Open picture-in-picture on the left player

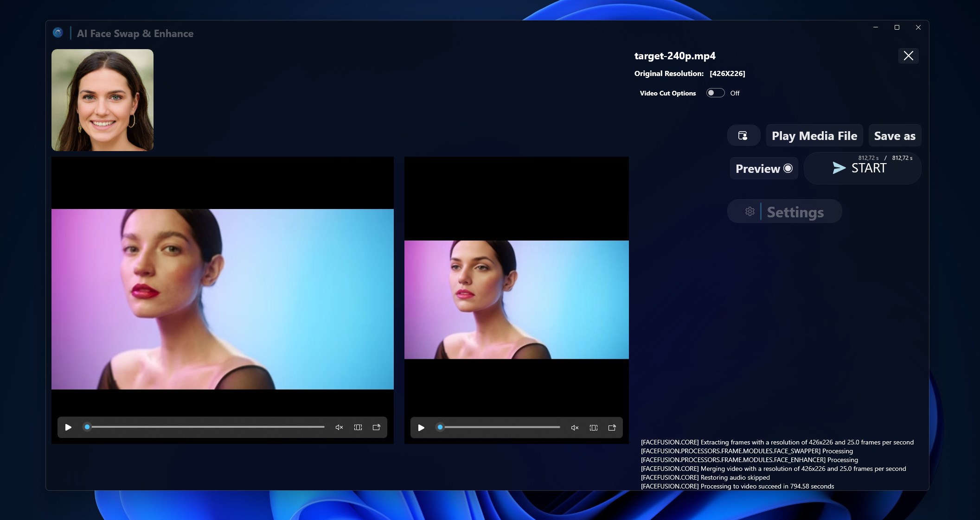click(377, 427)
